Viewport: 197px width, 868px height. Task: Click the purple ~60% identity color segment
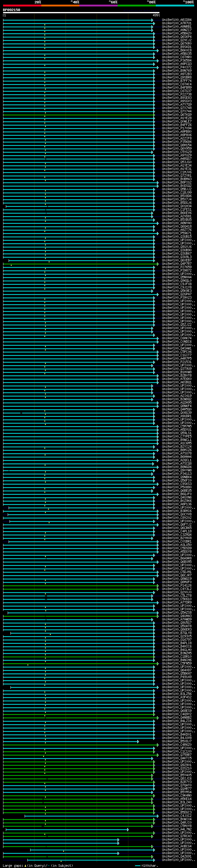(x=99, y=6)
